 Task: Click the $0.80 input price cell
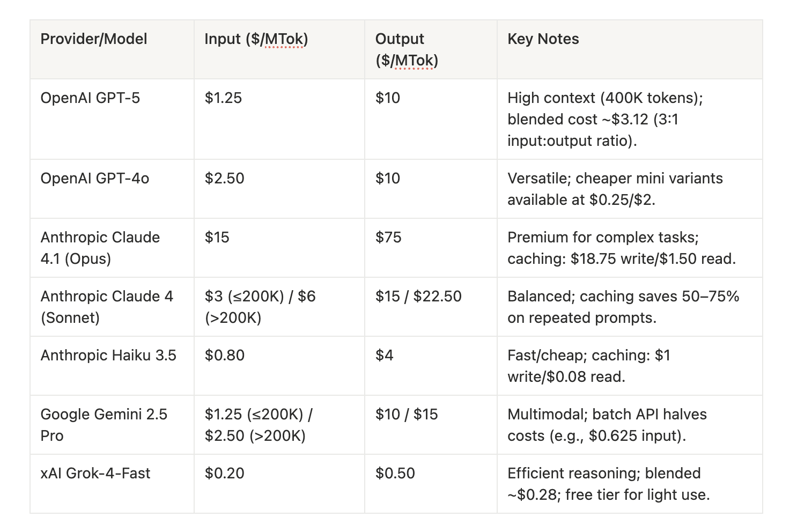click(224, 356)
